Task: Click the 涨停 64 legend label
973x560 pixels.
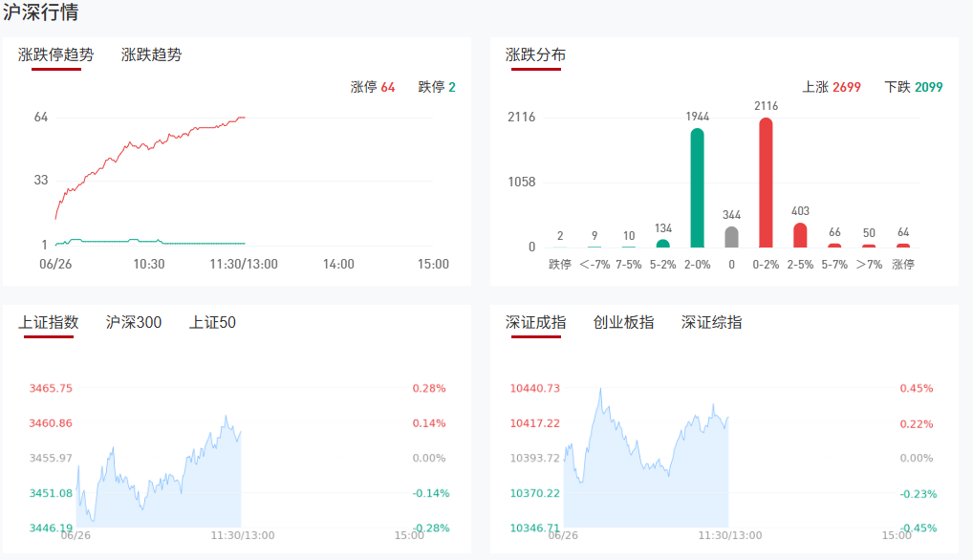Action: 373,87
